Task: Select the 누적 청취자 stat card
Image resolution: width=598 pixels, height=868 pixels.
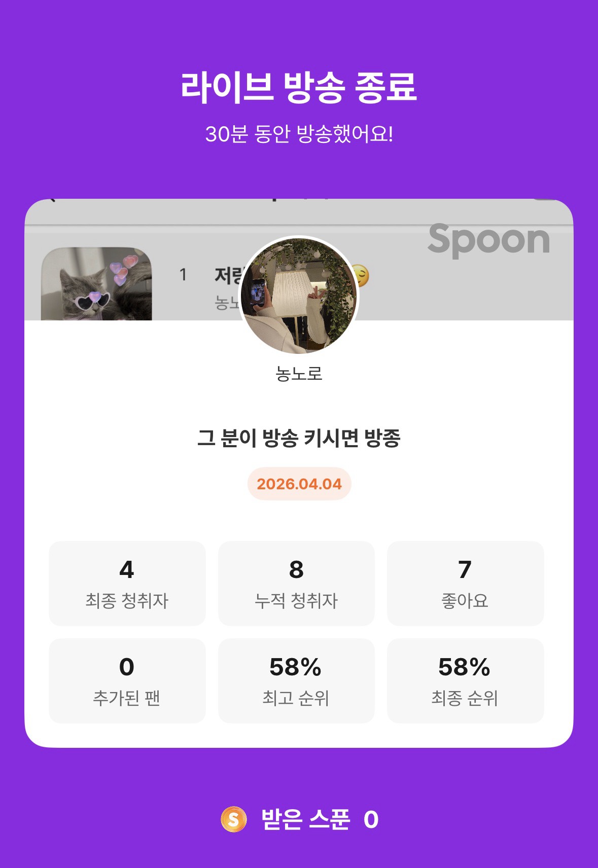Action: point(296,583)
